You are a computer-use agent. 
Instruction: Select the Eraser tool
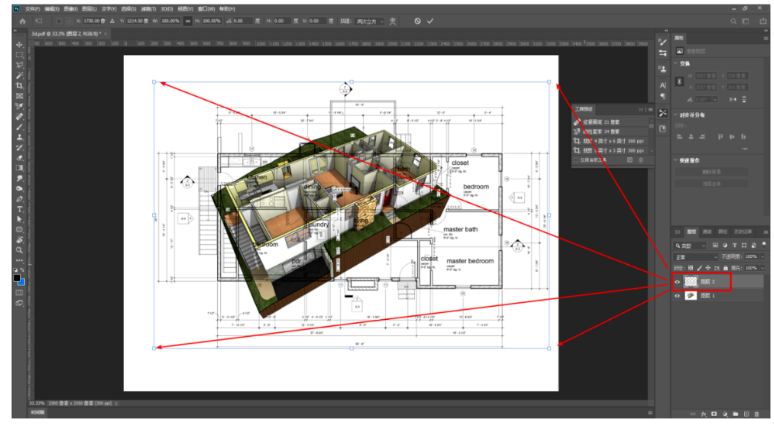click(20, 158)
